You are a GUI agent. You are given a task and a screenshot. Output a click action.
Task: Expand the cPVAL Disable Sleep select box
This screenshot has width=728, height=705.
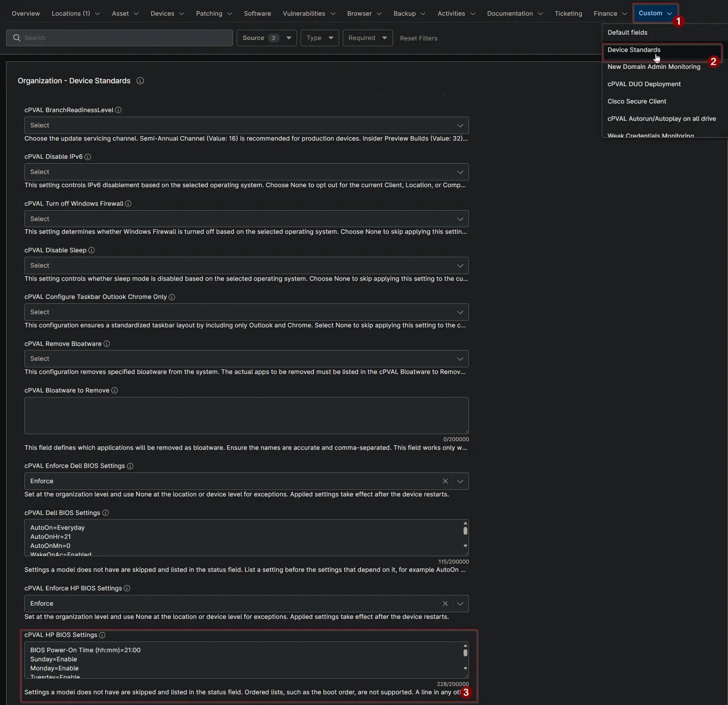click(246, 266)
